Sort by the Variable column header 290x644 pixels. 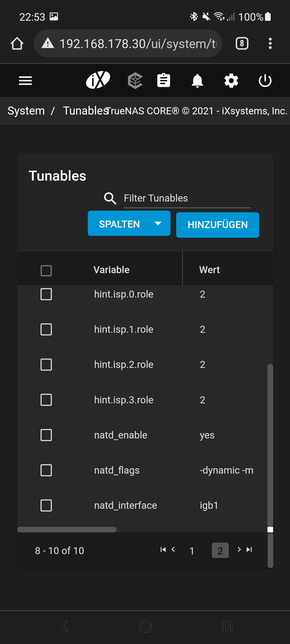111,270
